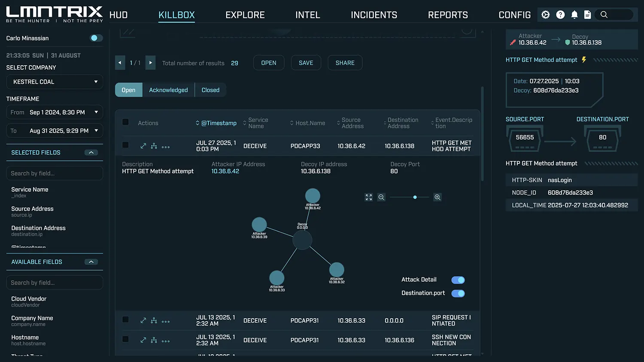Image resolution: width=644 pixels, height=362 pixels.
Task: Open the settings gear icon
Action: [x=545, y=15]
